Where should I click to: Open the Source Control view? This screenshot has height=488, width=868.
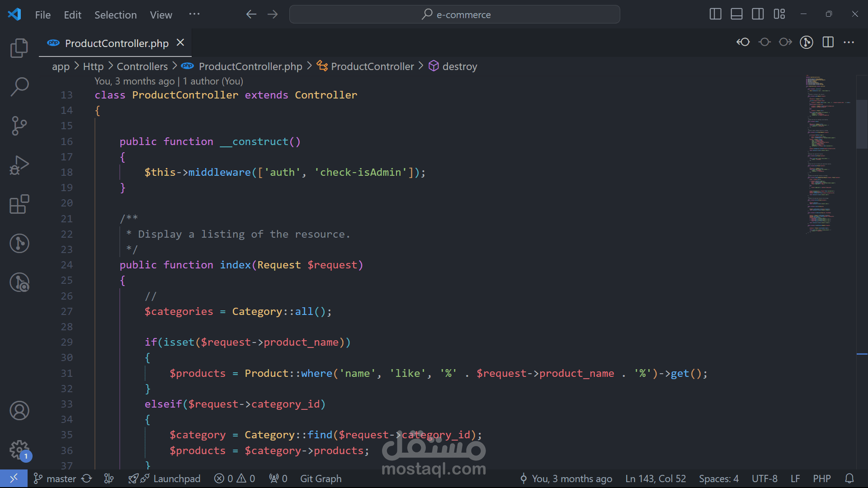click(x=19, y=126)
